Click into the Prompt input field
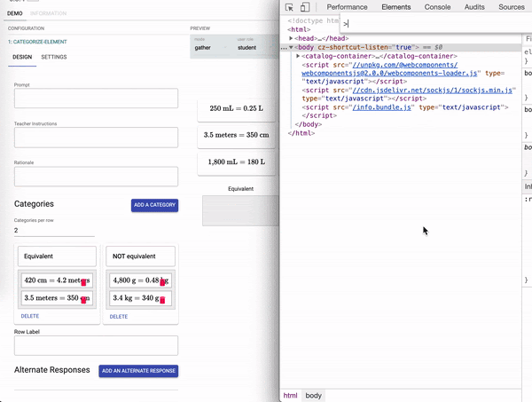Image resolution: width=532 pixels, height=402 pixels. pos(96,99)
